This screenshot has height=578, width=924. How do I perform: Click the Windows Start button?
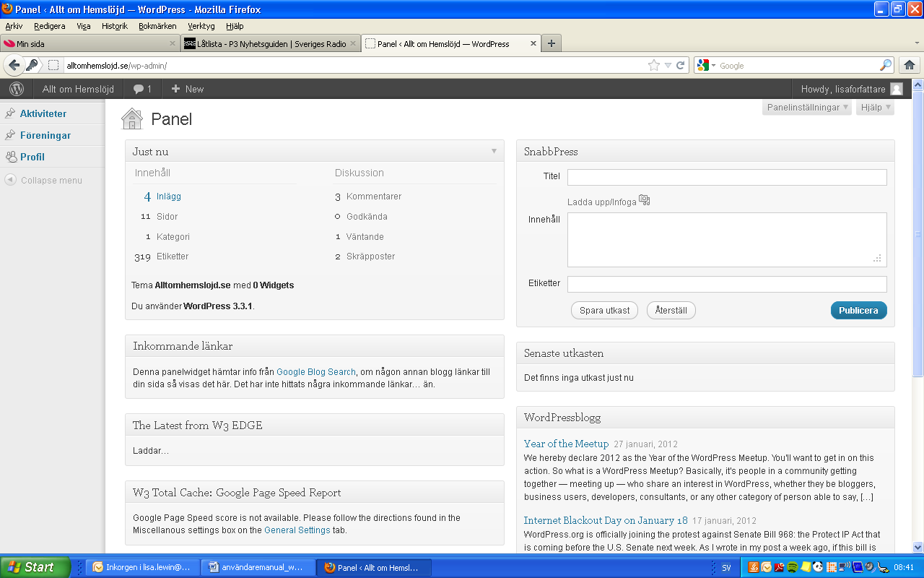click(35, 567)
